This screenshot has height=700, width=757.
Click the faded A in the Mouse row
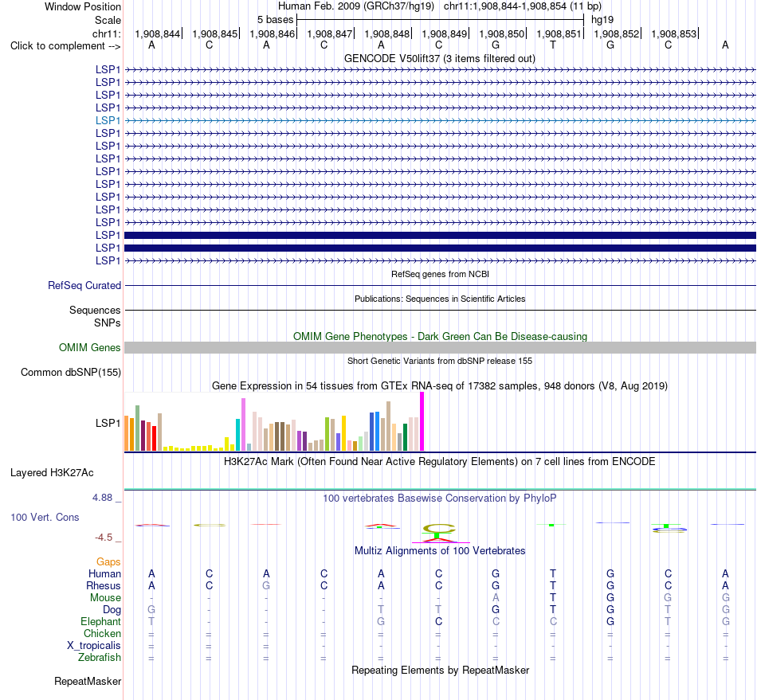(x=496, y=598)
